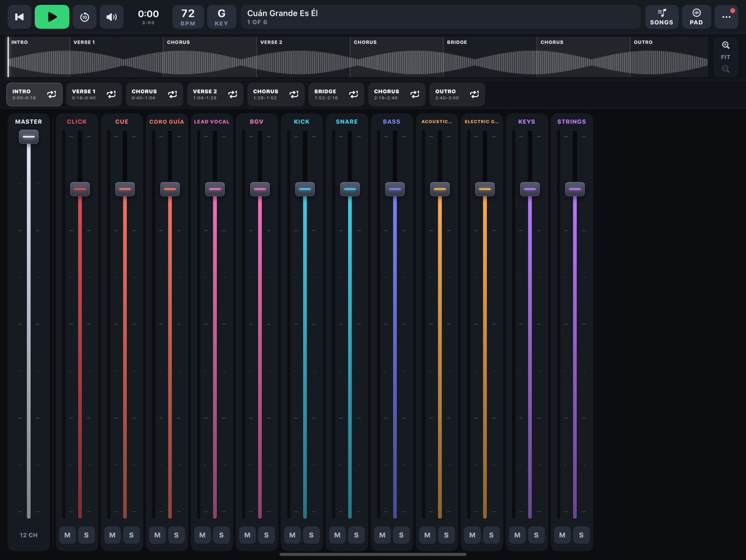The image size is (746, 560).
Task: Jump to Verse 2 section chip
Action: click(215, 94)
